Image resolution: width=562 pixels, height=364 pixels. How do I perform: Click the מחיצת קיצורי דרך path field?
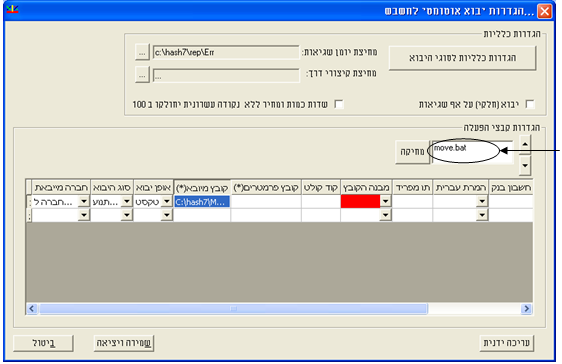tap(226, 76)
